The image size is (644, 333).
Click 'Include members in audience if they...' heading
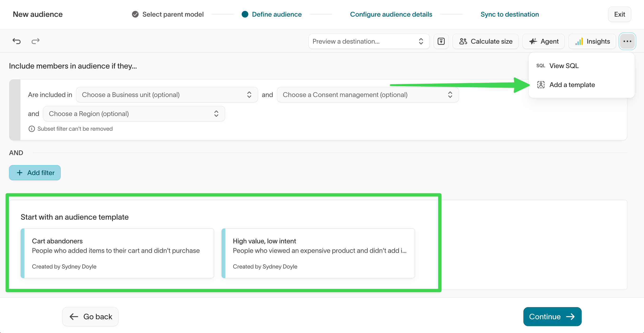click(73, 66)
